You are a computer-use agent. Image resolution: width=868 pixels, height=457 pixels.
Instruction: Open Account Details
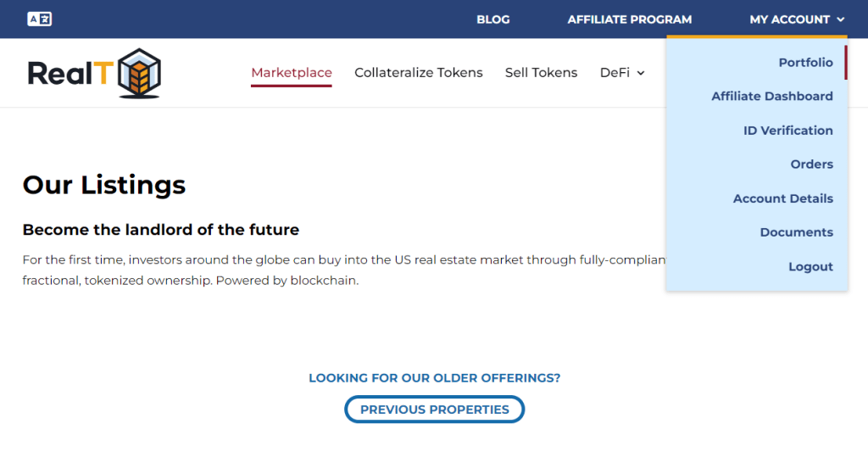tap(782, 198)
